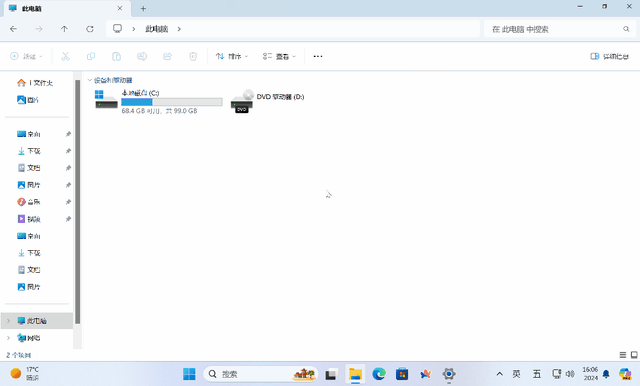Expand the 网络 network tree node
The image size is (640, 386).
[x=8, y=338]
